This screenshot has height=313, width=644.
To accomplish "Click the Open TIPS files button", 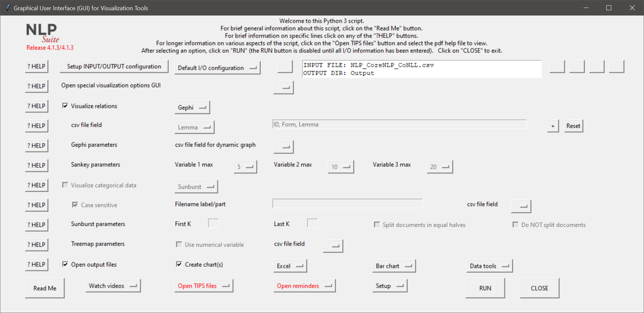I will [x=204, y=286].
